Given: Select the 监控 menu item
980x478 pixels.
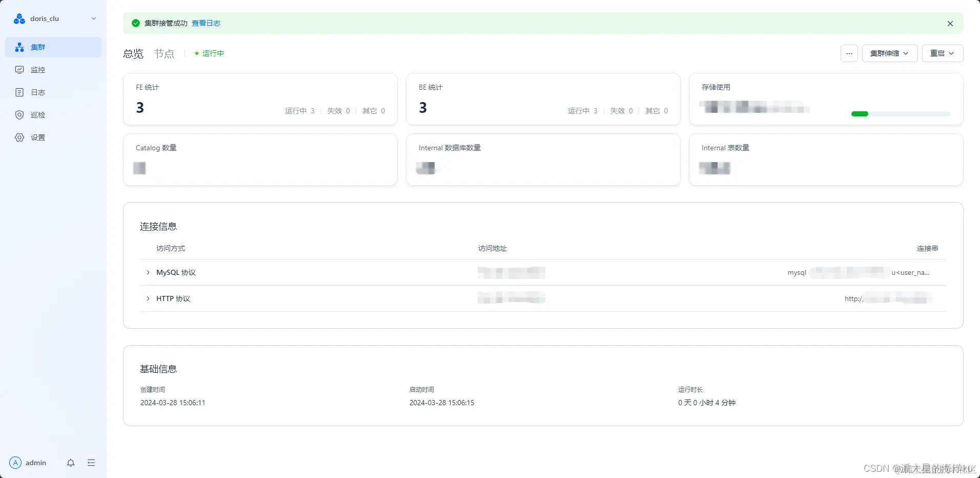Looking at the screenshot, I should [x=53, y=70].
